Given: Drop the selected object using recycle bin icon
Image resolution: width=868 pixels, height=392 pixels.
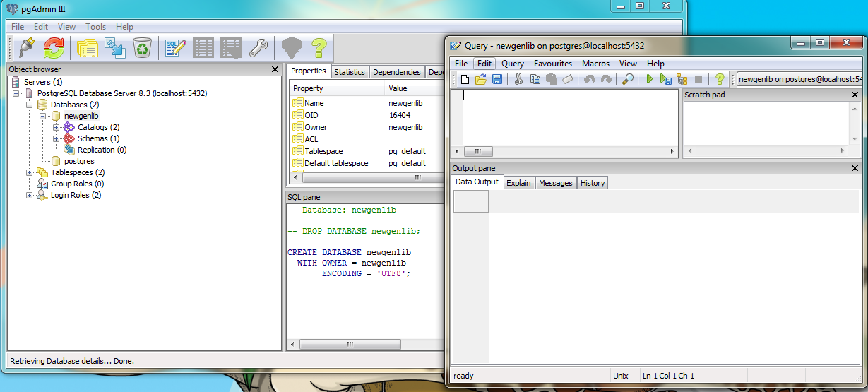Looking at the screenshot, I should [142, 48].
